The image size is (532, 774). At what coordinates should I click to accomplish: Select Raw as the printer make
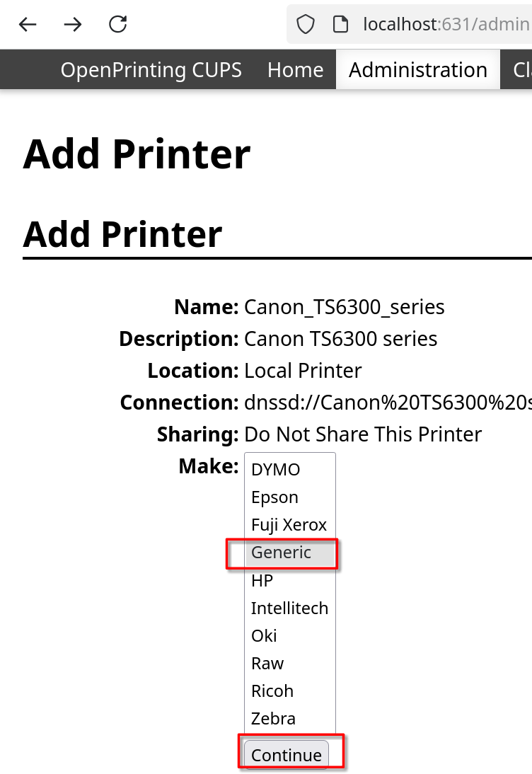[x=267, y=663]
